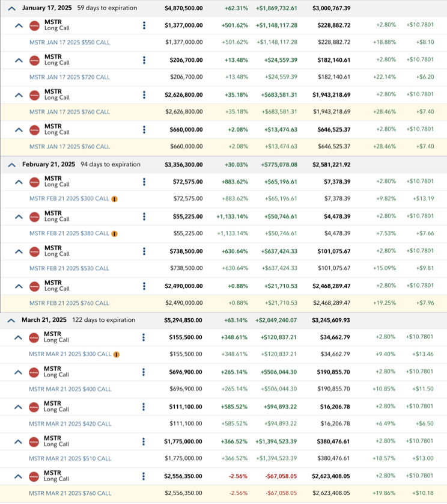Open three-dot menu for MSTR row worth $1,775,000.00

click(143, 441)
